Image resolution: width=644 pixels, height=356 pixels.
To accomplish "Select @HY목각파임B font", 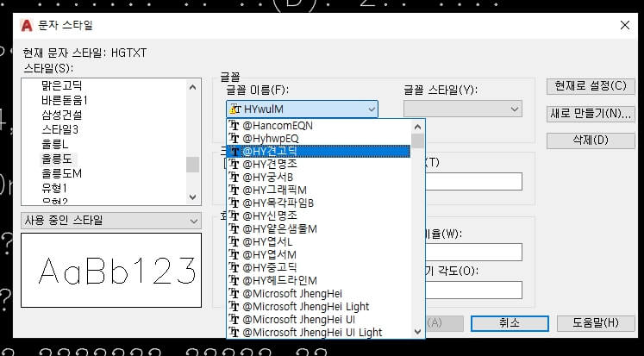I will pos(319,203).
